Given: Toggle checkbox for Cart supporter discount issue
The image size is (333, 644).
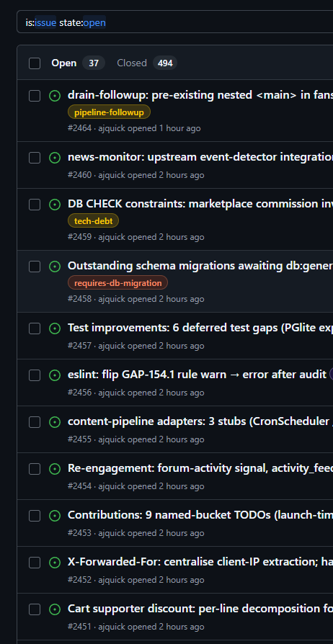Looking at the screenshot, I should pos(35,609).
